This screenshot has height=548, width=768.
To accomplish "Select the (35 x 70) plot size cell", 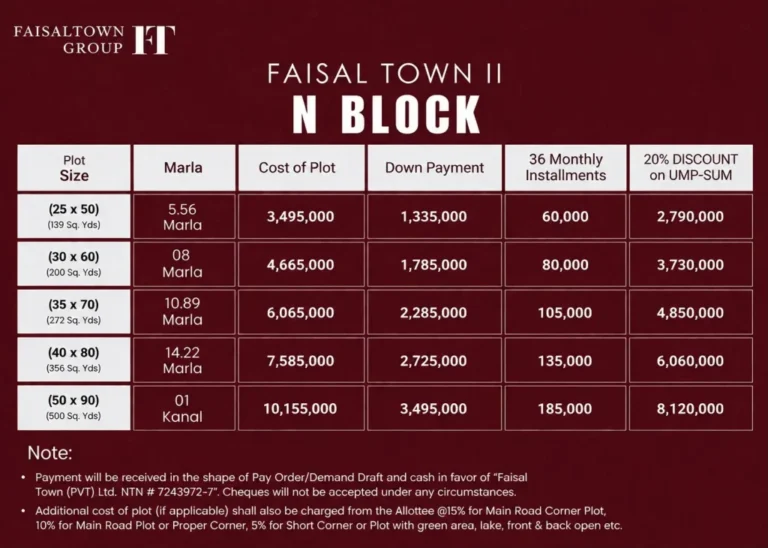I will coord(74,312).
